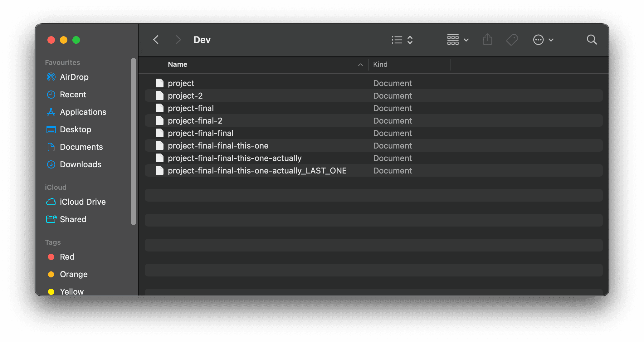Close the Finder window with red button
644x342 pixels.
pos(51,40)
